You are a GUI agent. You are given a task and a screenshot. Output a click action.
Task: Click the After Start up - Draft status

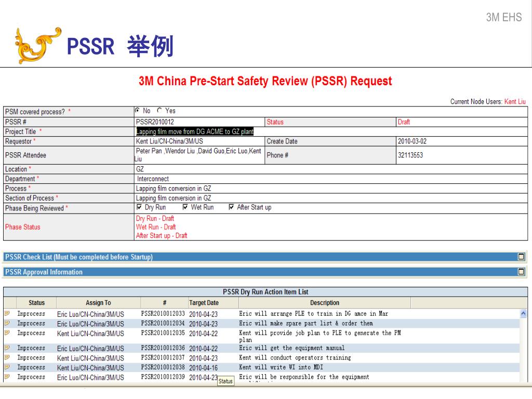click(x=162, y=235)
